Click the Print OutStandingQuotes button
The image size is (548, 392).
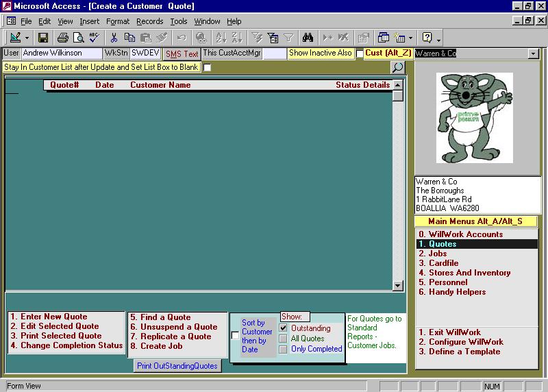point(177,366)
